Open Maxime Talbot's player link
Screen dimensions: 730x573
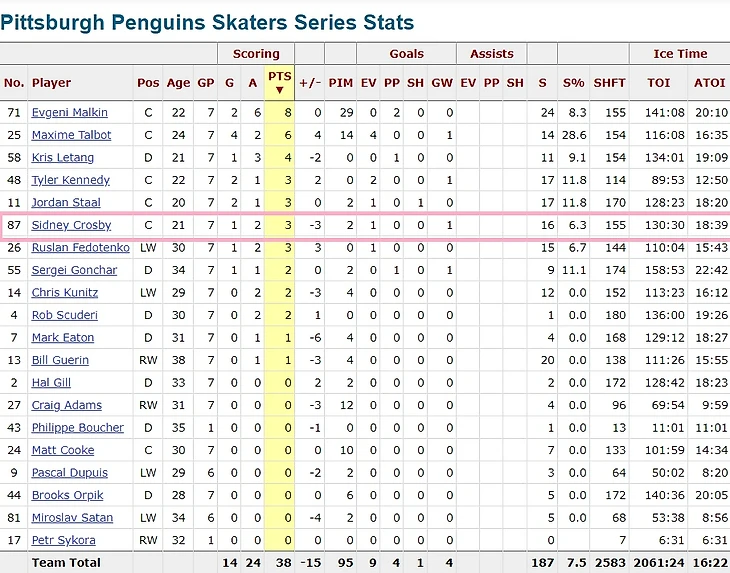tap(71, 135)
